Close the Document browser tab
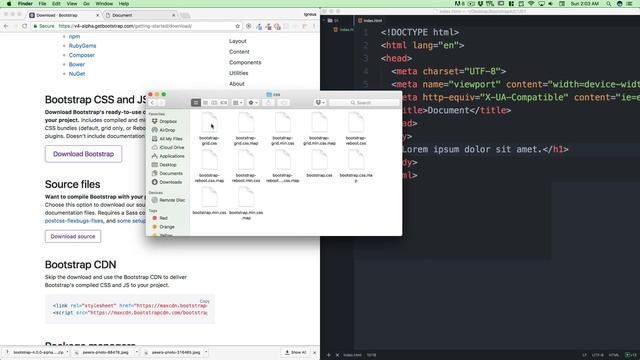This screenshot has height=360, width=640. click(174, 15)
